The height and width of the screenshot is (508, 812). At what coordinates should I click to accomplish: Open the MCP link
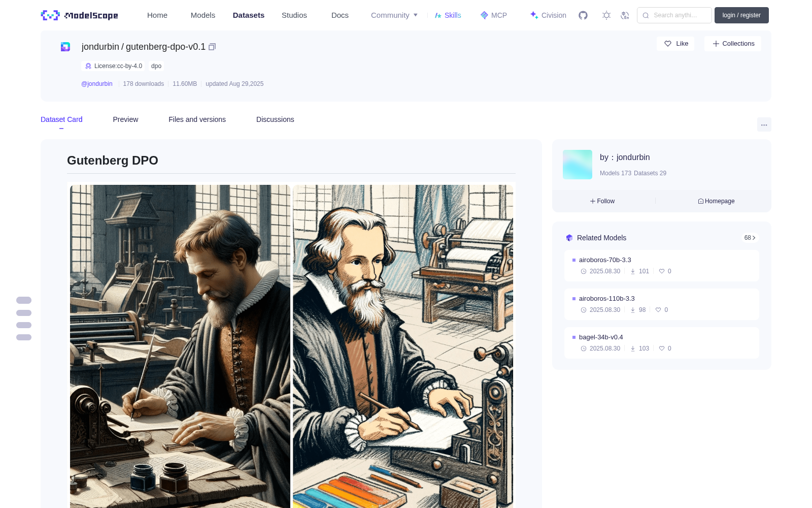coord(494,15)
